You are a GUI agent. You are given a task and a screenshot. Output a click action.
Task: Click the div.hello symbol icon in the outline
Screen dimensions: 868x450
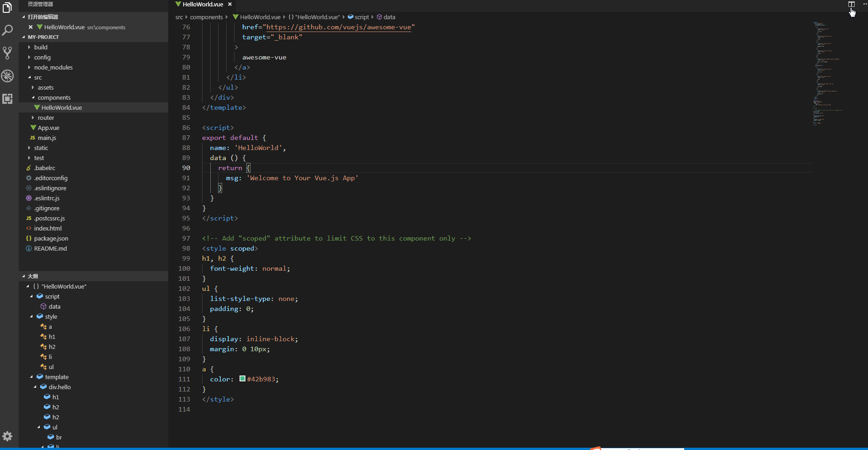coord(43,387)
